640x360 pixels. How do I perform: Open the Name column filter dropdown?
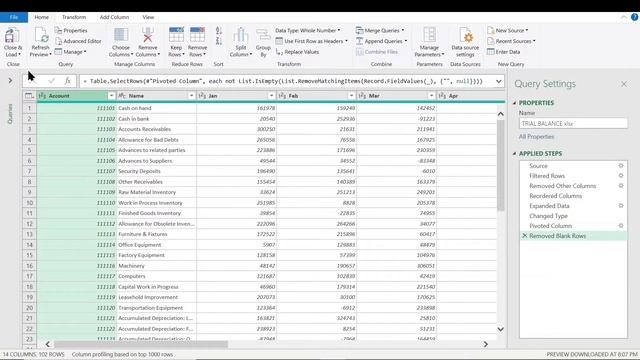191,96
